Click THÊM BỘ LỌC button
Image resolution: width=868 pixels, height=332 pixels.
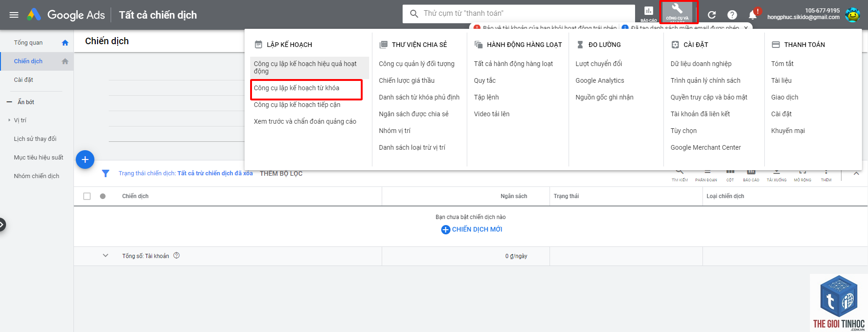tap(281, 173)
